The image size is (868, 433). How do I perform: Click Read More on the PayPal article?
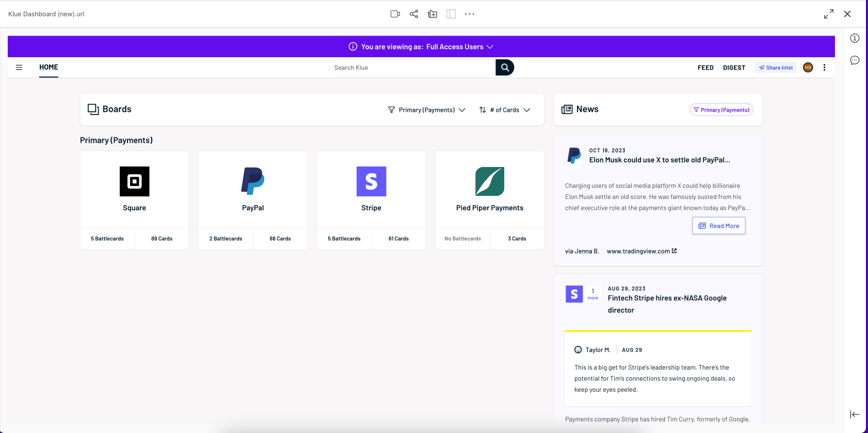(x=718, y=226)
